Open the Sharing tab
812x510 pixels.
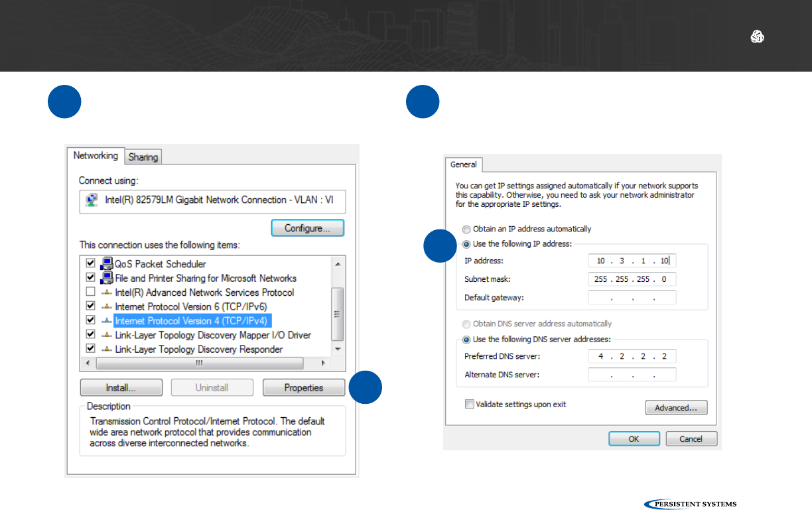tap(143, 157)
